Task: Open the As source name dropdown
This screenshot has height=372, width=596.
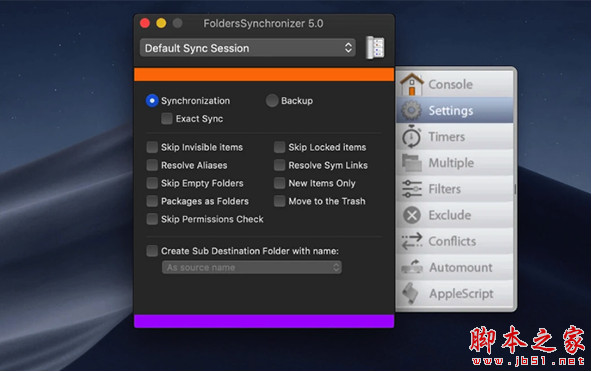Action: tap(252, 268)
